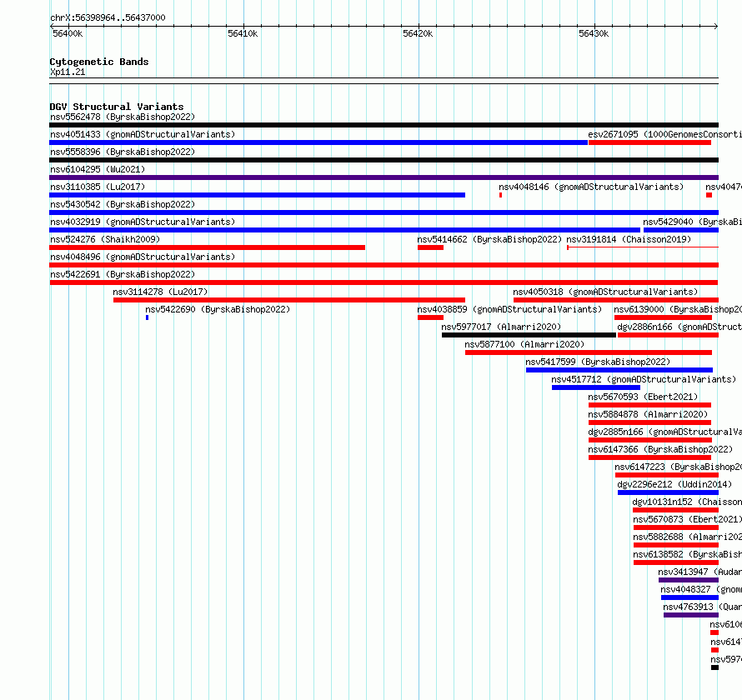
Task: Select nsv5414662 (ByrskaBishop2022) label
Action: click(489, 239)
